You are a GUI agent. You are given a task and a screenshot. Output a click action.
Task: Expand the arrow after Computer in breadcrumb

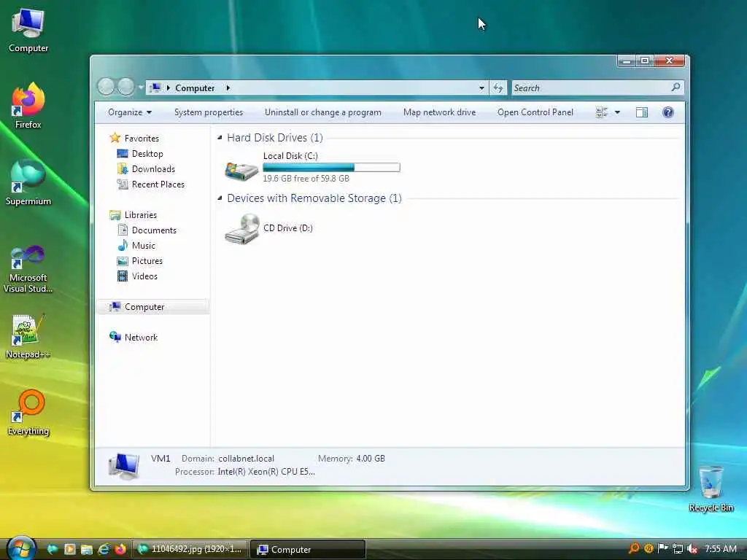pos(228,87)
